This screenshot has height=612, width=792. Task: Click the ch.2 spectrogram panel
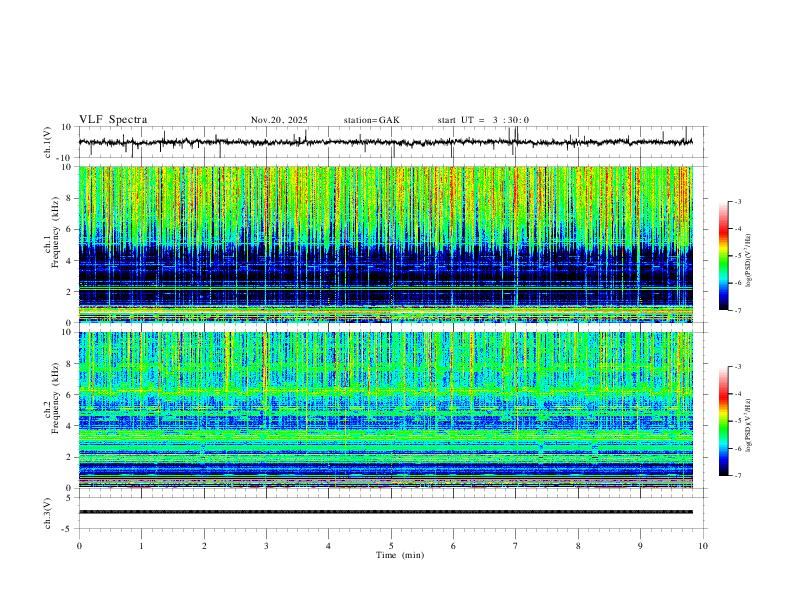tap(385, 410)
